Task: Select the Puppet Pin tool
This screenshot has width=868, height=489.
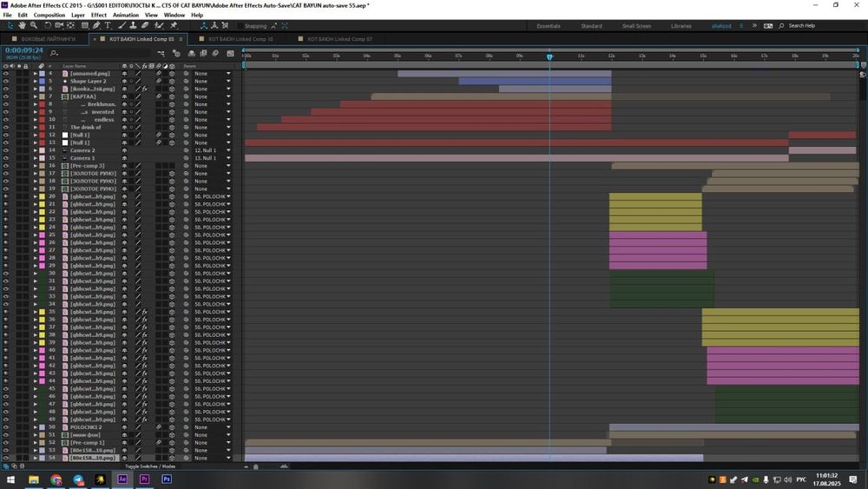Action: pyautogui.click(x=174, y=25)
